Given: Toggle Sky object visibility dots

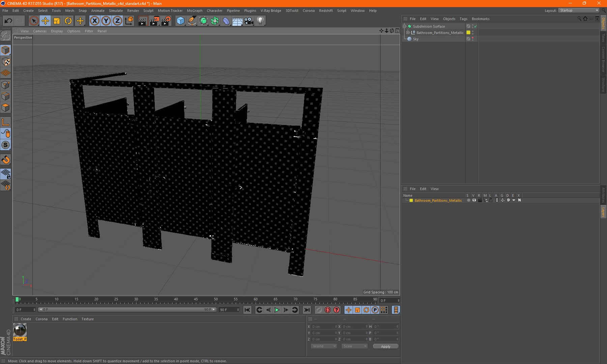Looking at the screenshot, I should [x=472, y=39].
